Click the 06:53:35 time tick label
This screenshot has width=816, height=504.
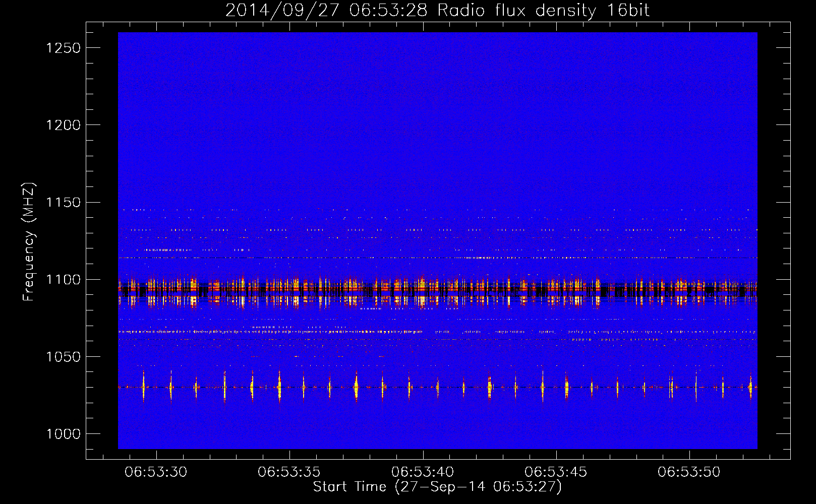[289, 472]
